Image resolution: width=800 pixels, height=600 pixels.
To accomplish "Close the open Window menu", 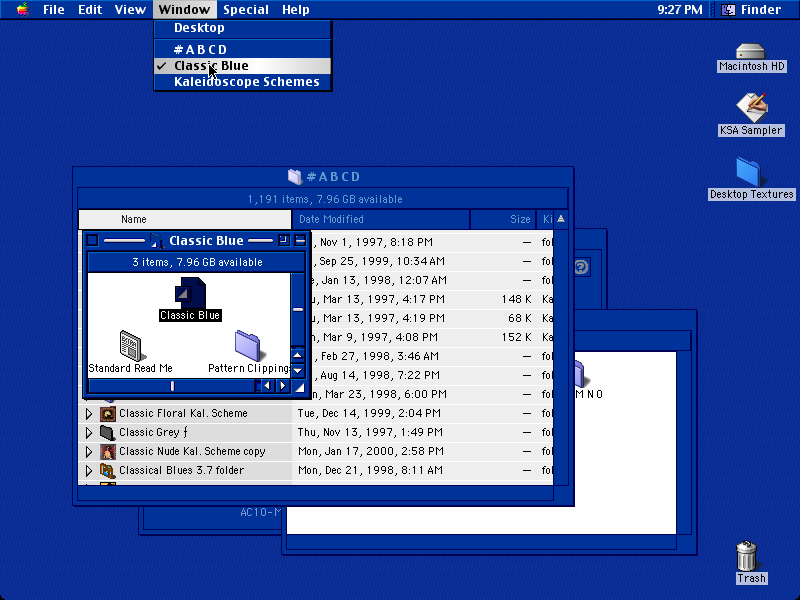I will (184, 10).
